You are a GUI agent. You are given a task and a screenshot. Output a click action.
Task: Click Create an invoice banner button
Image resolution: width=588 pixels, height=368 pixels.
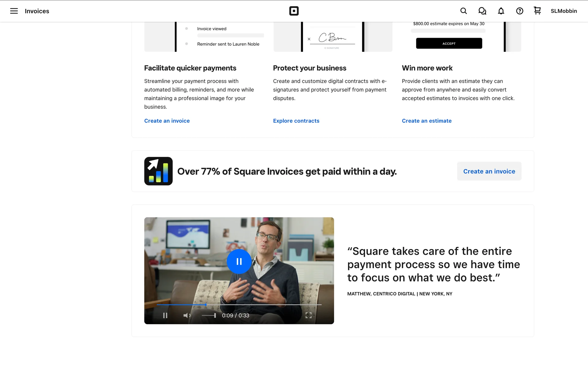pyautogui.click(x=489, y=171)
